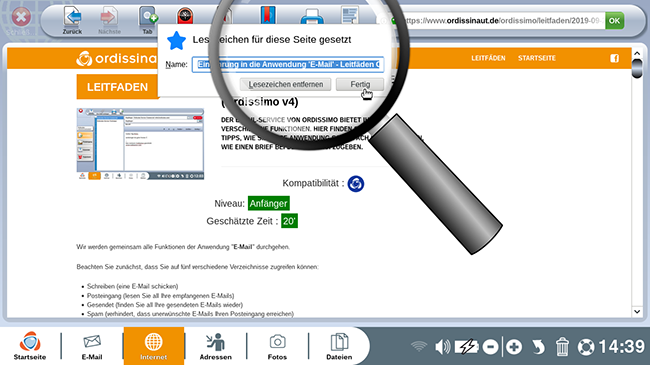This screenshot has width=650, height=365.
Task: Open the bookmarks book icon
Action: (268, 15)
